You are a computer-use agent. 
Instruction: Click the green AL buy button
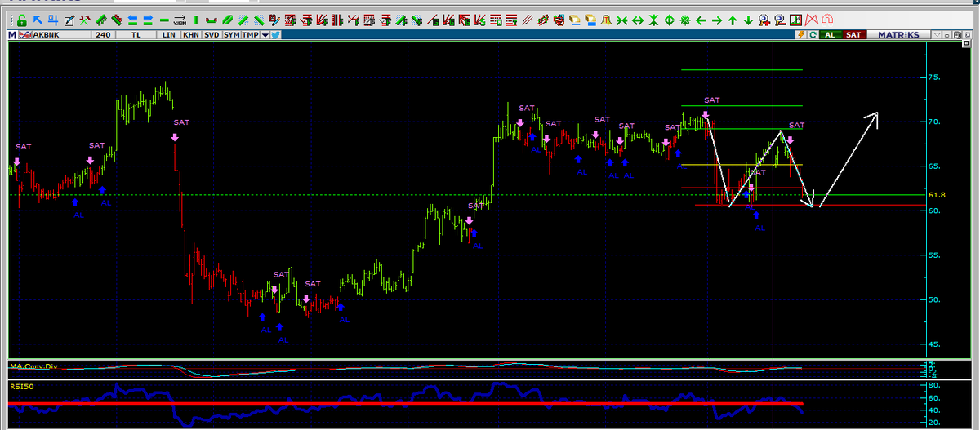830,35
